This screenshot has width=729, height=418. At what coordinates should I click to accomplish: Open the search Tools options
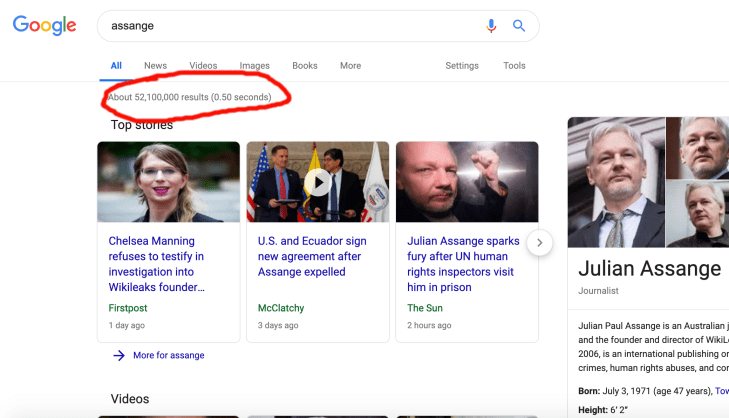pos(514,66)
